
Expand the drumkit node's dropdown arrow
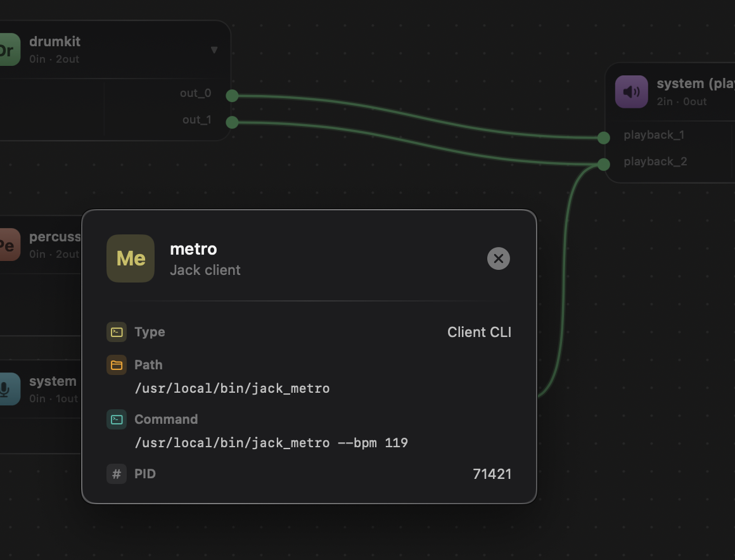[214, 49]
